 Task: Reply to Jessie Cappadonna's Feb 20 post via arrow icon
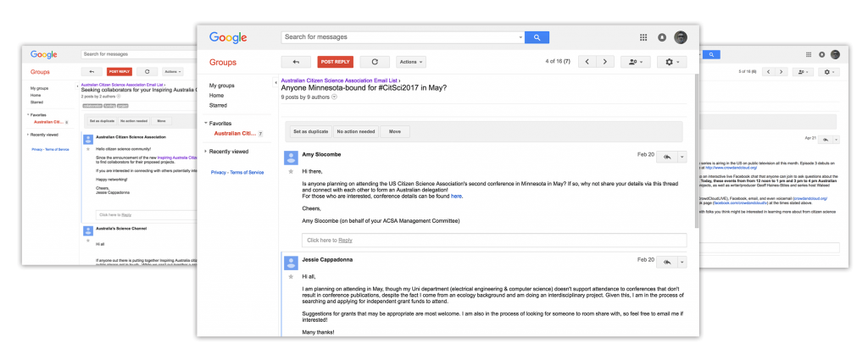(667, 262)
